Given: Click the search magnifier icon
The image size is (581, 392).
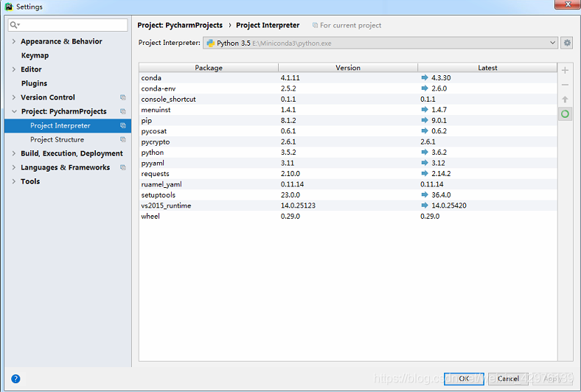Looking at the screenshot, I should coord(14,25).
